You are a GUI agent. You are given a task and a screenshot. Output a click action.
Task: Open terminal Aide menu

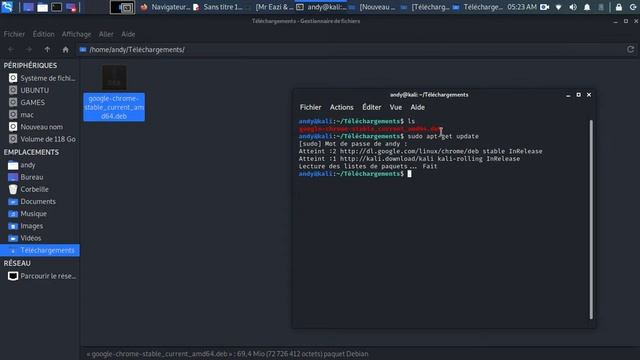point(417,107)
